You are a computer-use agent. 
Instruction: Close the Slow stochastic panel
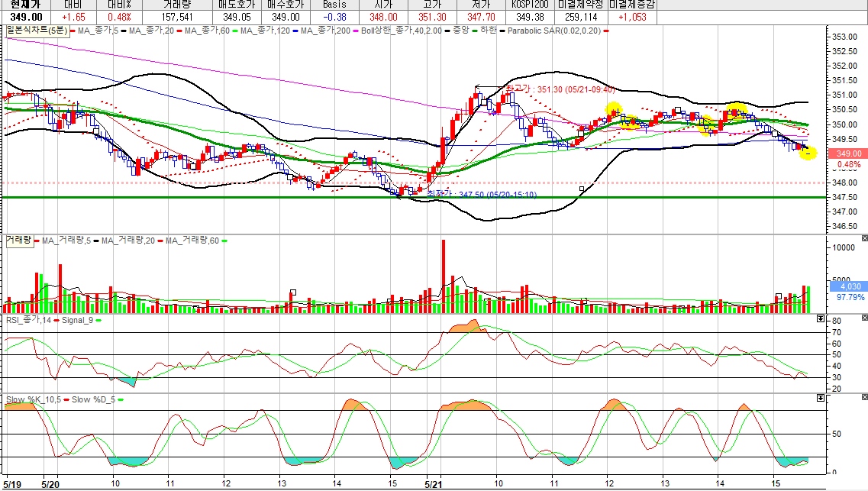pos(864,397)
